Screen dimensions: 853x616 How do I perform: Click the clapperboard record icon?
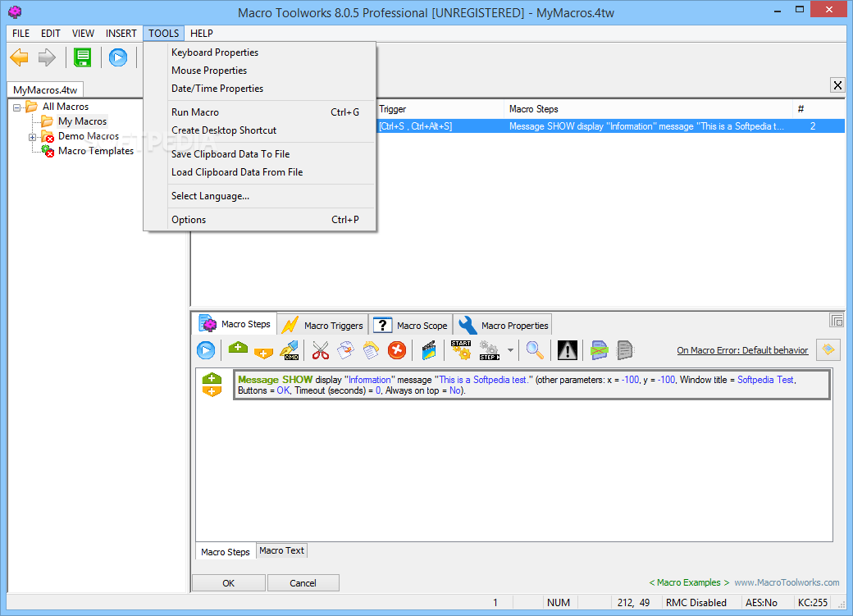tap(429, 350)
